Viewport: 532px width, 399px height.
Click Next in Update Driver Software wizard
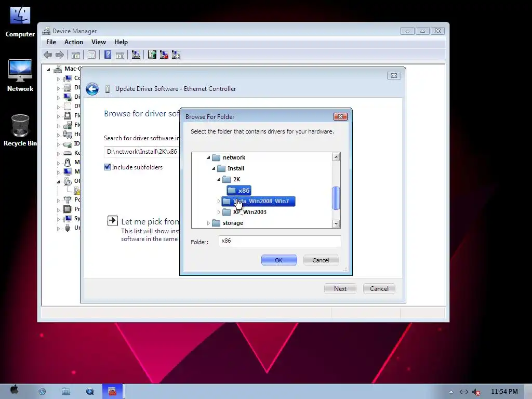(340, 289)
